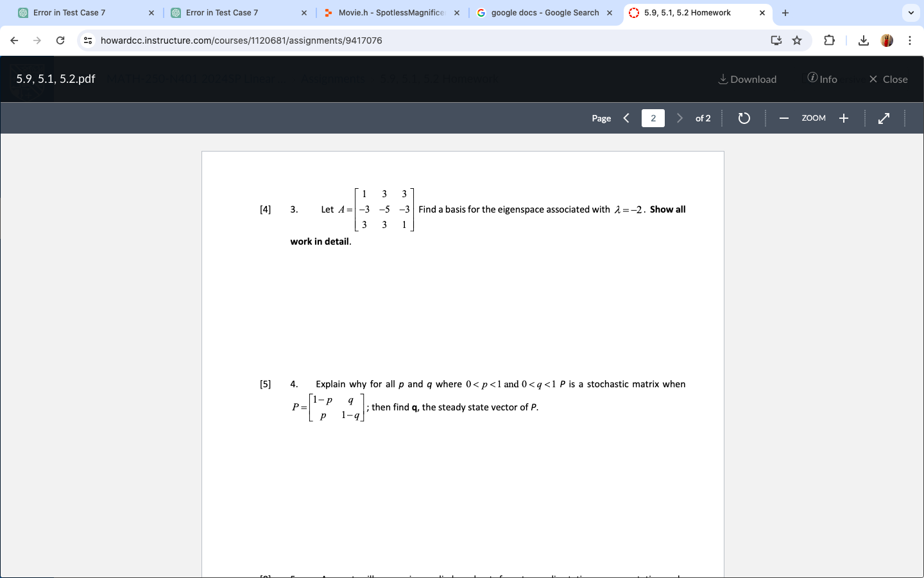Open the google docs Google Search tab
This screenshot has width=924, height=578.
pyautogui.click(x=542, y=12)
